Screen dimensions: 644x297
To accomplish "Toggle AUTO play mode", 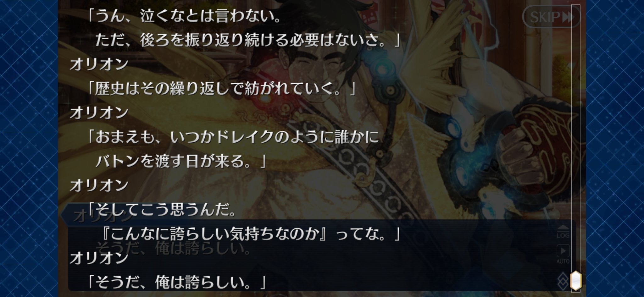I will (563, 254).
